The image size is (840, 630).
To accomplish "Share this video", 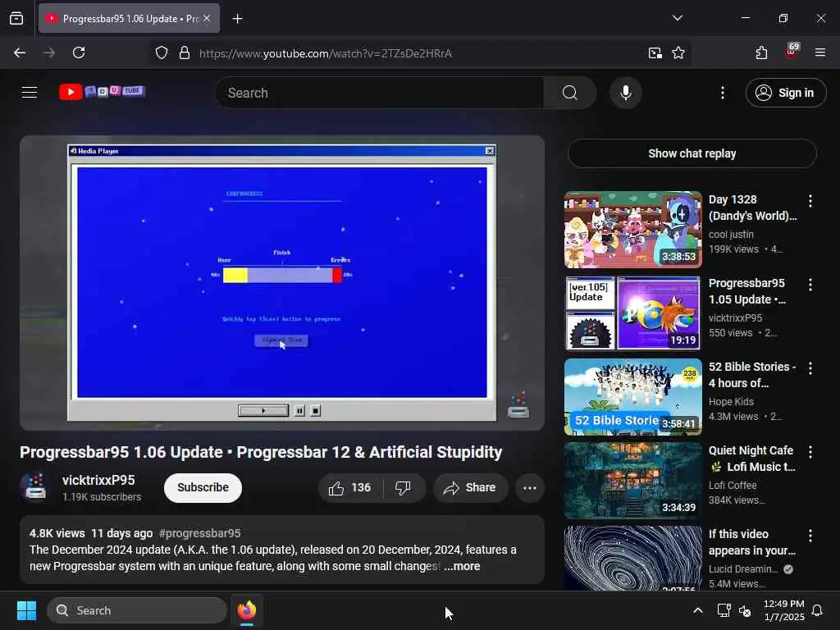I will coord(470,487).
